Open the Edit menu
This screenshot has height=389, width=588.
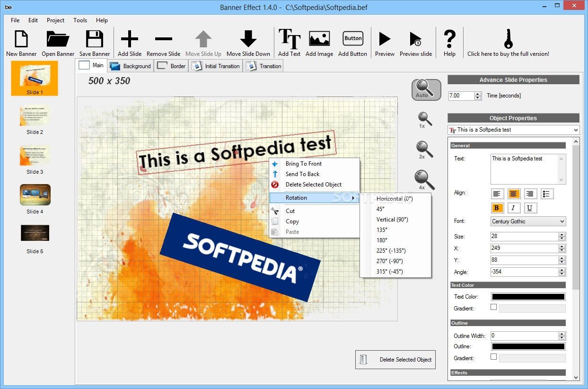pyautogui.click(x=33, y=20)
